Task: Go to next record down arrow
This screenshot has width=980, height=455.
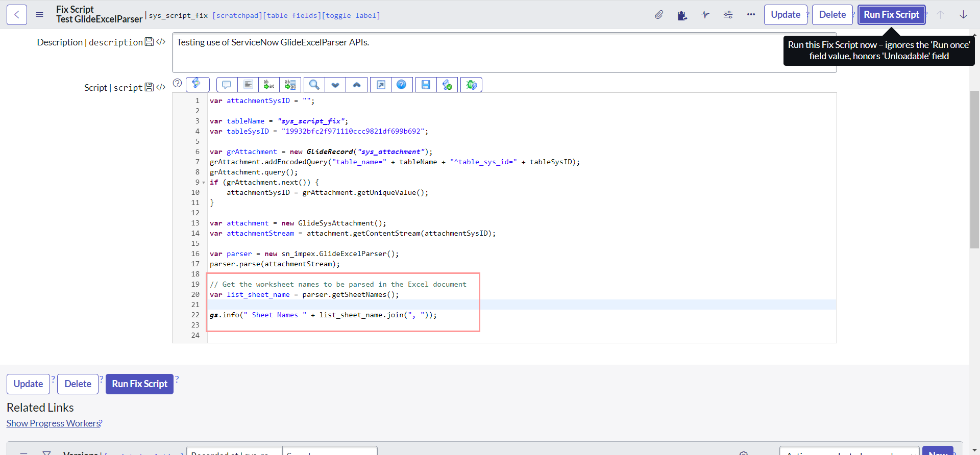Action: coord(963,15)
